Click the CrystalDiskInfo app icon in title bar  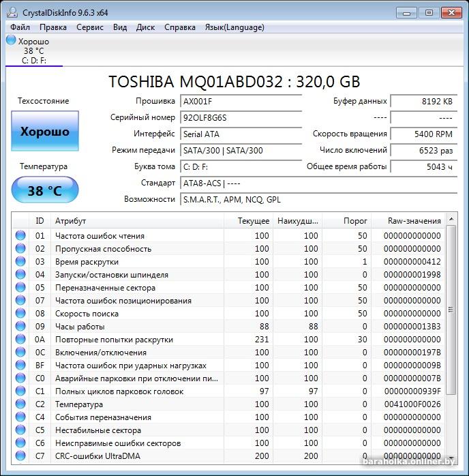pyautogui.click(x=12, y=12)
